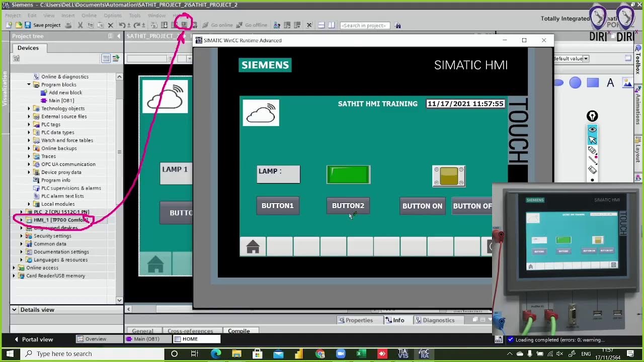Open the Options menu
Image resolution: width=644 pixels, height=362 pixels.
[113, 16]
